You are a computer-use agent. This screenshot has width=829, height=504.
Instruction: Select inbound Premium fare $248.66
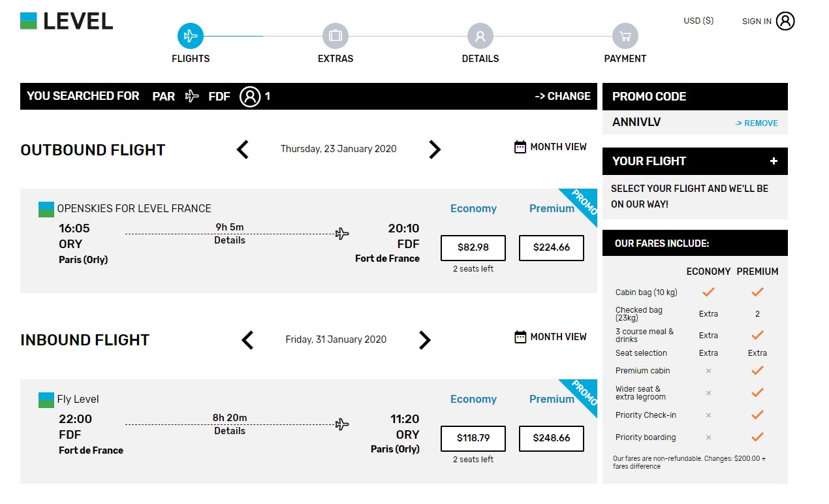click(552, 438)
